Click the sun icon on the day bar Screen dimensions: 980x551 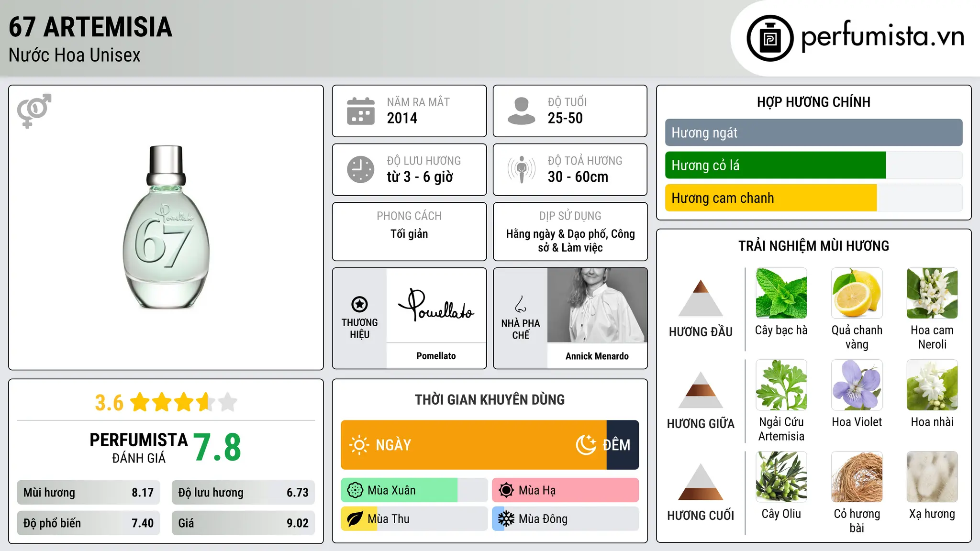point(359,445)
